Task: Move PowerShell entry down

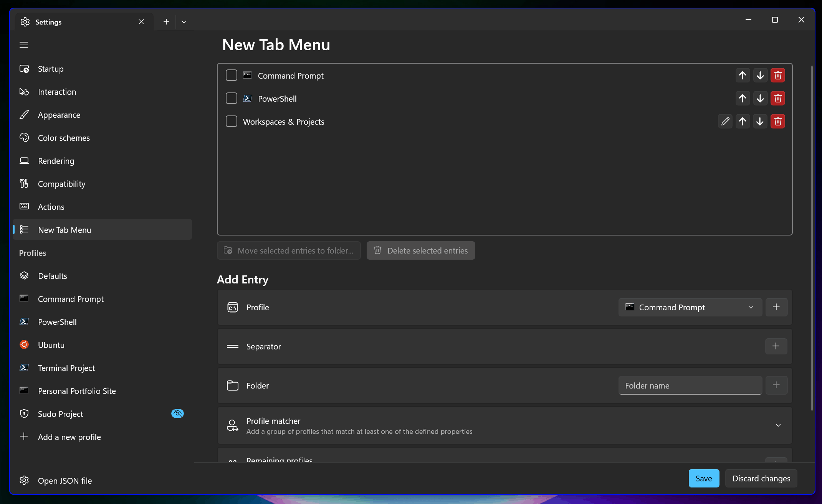Action: pos(760,99)
